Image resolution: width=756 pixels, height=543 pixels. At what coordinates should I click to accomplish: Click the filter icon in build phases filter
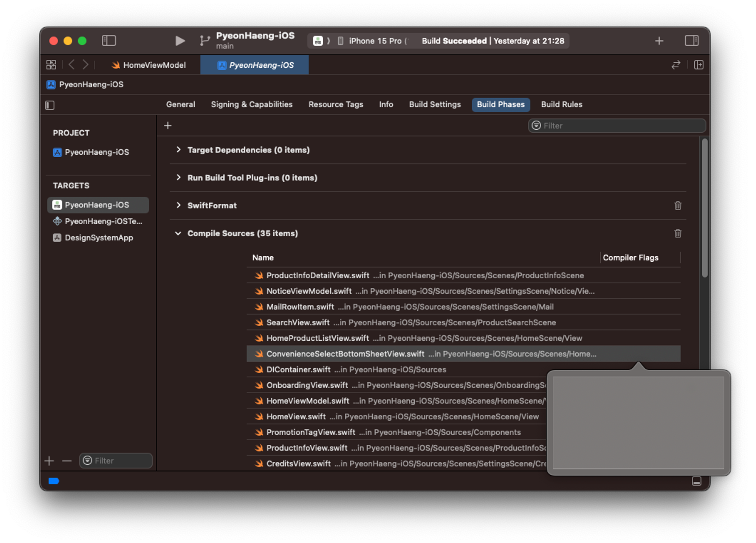tap(536, 126)
